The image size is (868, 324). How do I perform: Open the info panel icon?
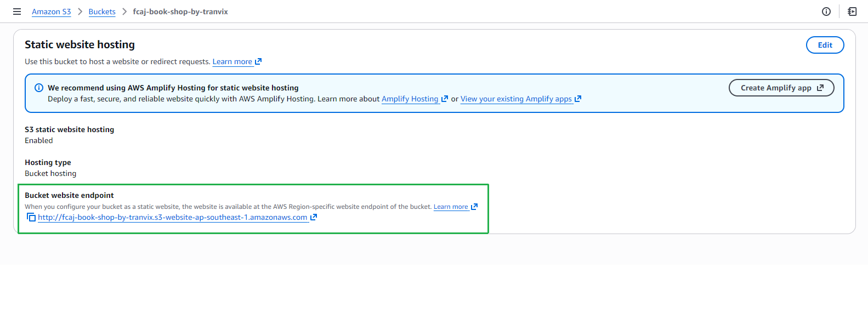tap(826, 12)
